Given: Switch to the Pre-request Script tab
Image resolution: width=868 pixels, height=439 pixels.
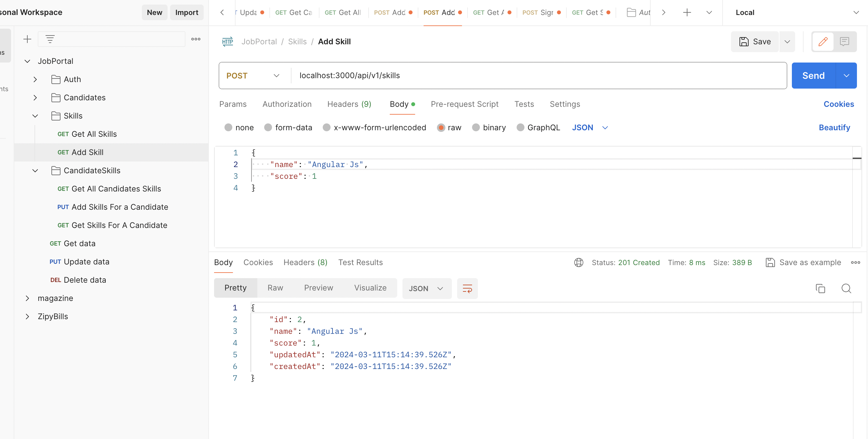Looking at the screenshot, I should [464, 104].
